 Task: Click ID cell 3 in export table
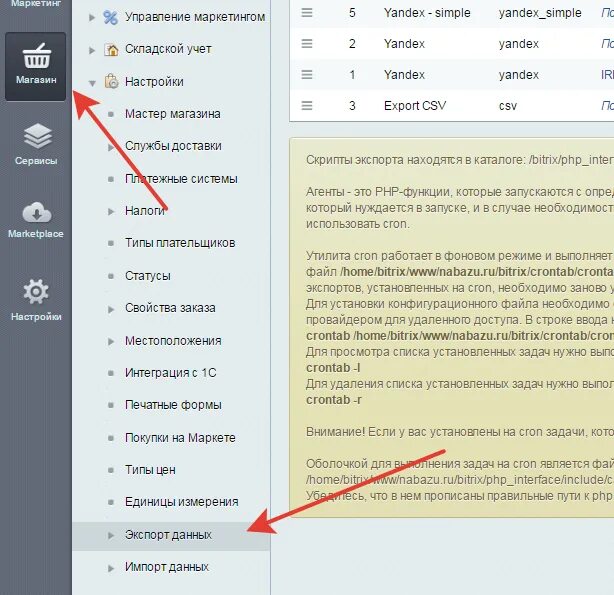coord(352,106)
